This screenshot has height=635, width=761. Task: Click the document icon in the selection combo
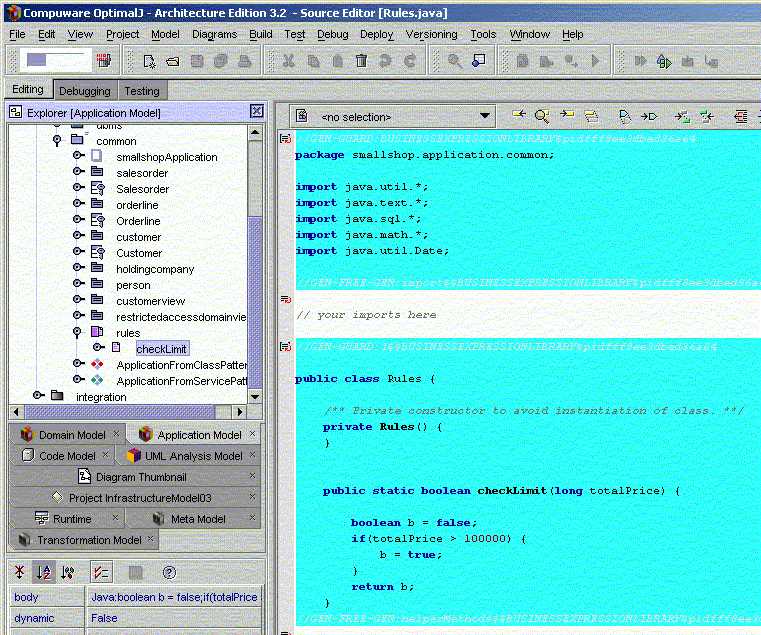[x=302, y=116]
